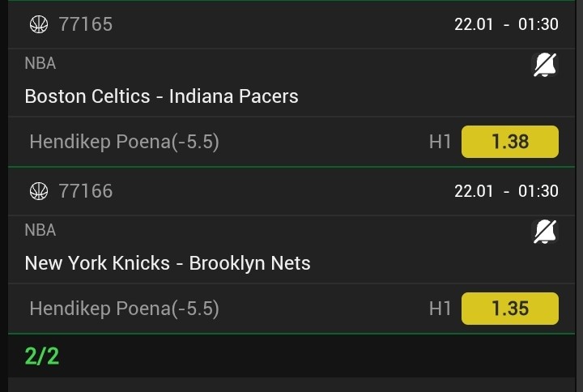Screen dimensions: 583x392
Task: Click basketball icon beside ticket 77166
Action: click(x=39, y=191)
